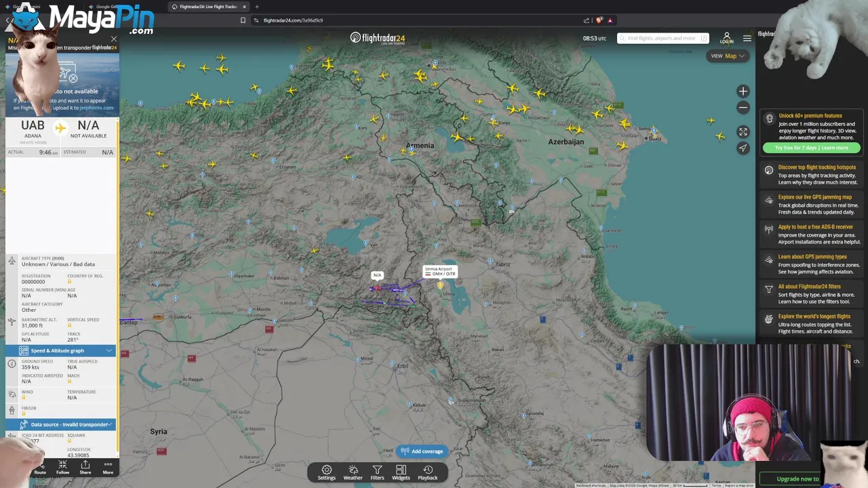
Task: Click the browser share page icon
Action: (586, 20)
